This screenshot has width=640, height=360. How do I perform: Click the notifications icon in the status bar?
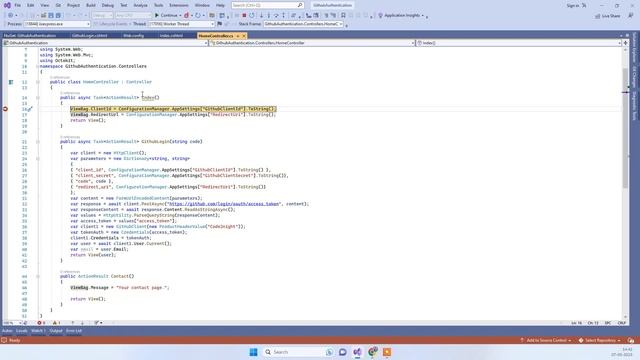[631, 340]
